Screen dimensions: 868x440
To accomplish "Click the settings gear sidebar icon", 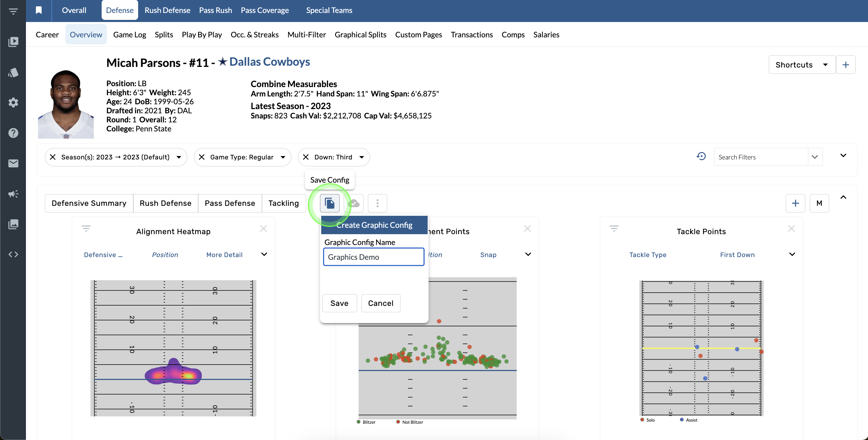I will 13,102.
